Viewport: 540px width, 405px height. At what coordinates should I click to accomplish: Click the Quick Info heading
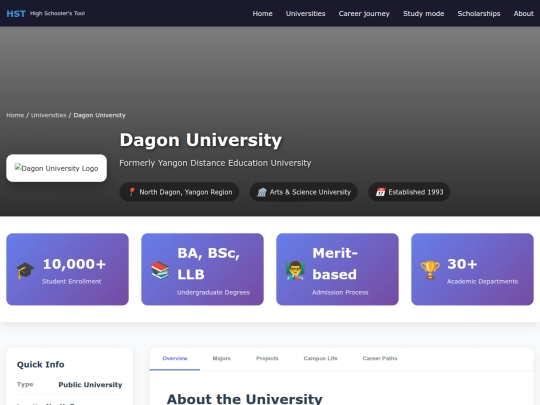click(41, 364)
